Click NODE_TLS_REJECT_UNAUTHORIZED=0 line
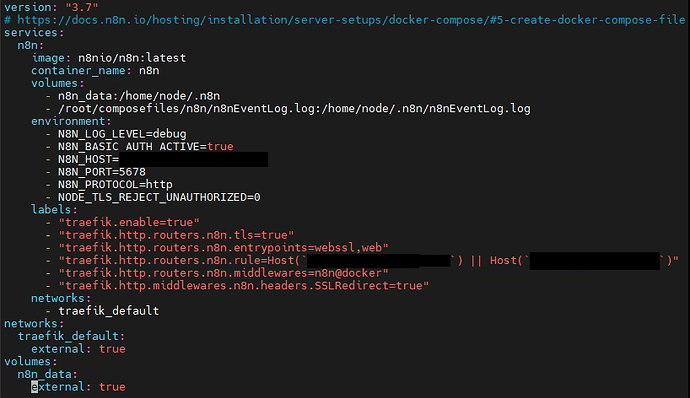This screenshot has height=398, width=690. (x=159, y=197)
